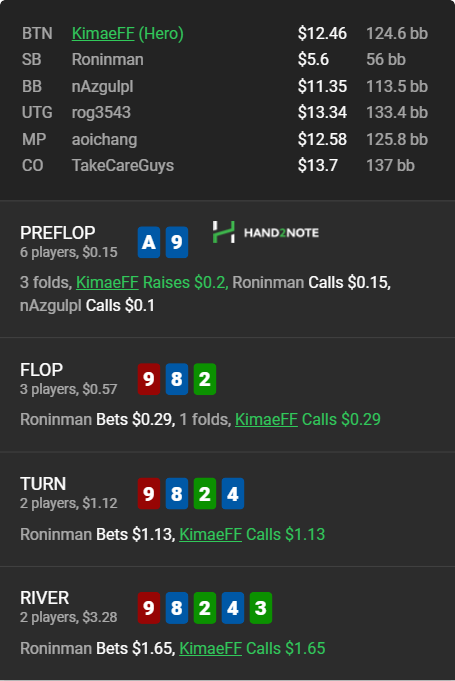Click the Hand2Note logo icon
The image size is (455, 681).
tap(224, 232)
